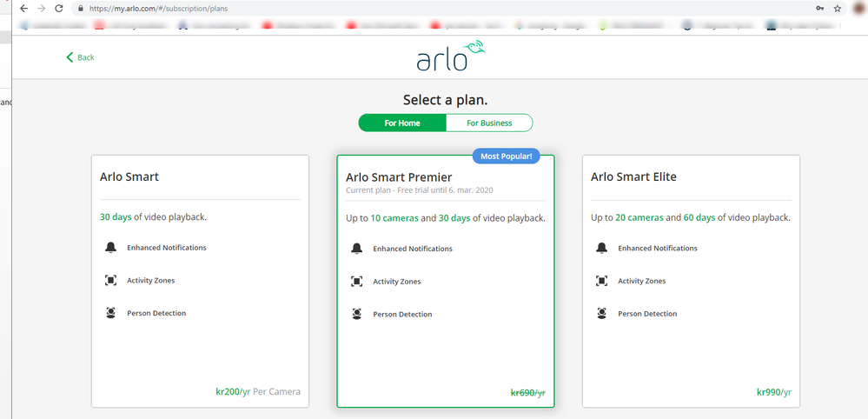Select the Arlo Smart Premier plan title
Viewport: 868px width, 419px height.
[x=399, y=177]
